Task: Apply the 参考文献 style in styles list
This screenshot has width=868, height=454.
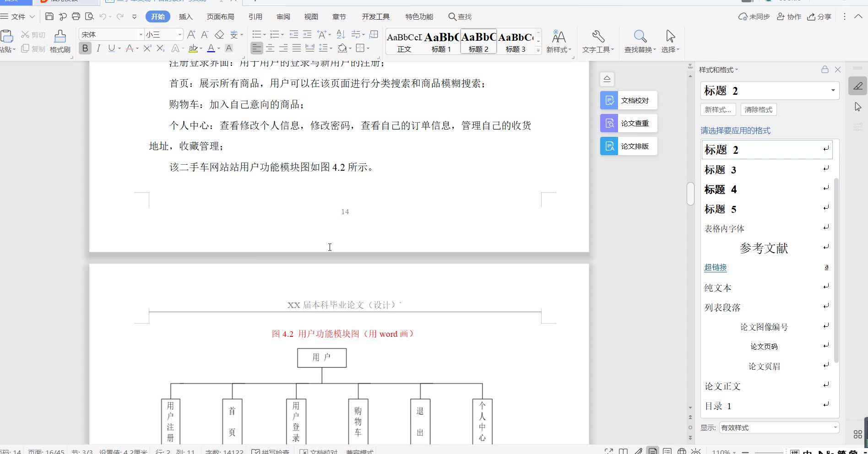Action: pyautogui.click(x=767, y=248)
